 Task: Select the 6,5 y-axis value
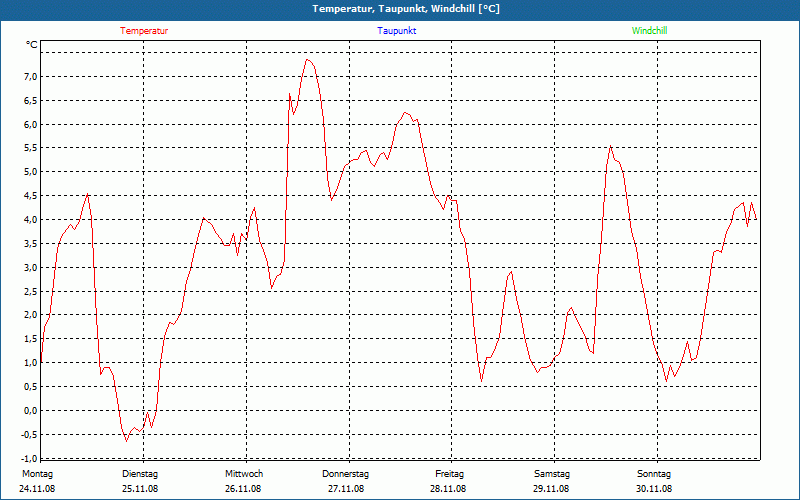click(x=31, y=101)
